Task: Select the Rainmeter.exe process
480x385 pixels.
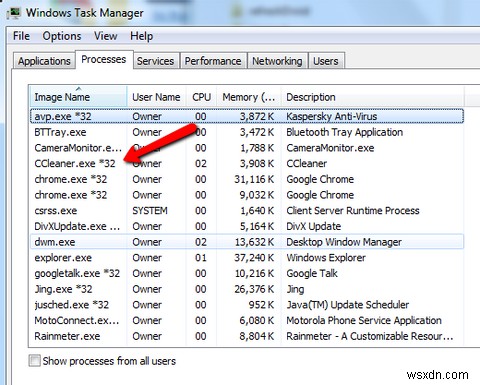Action: (x=247, y=336)
